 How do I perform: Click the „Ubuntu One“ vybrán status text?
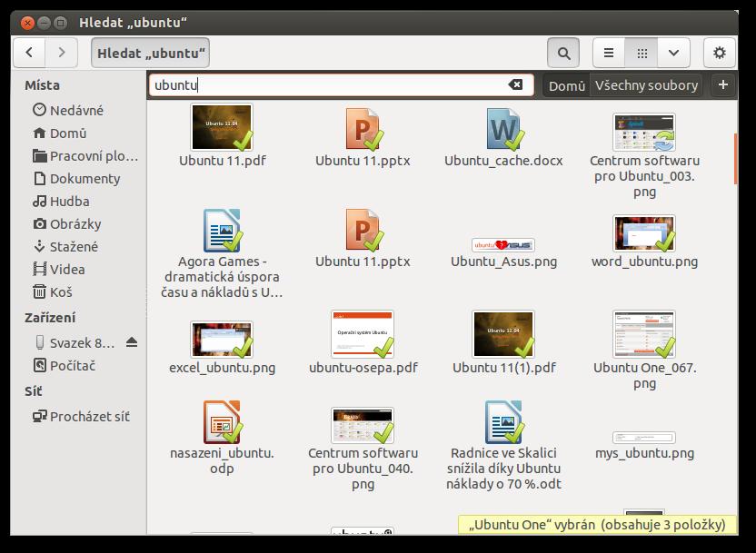point(597,524)
